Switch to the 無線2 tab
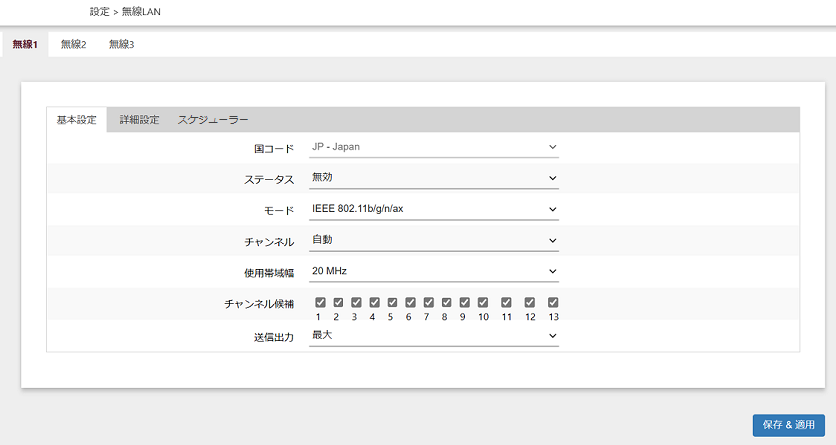Image resolution: width=836 pixels, height=445 pixels. (73, 44)
